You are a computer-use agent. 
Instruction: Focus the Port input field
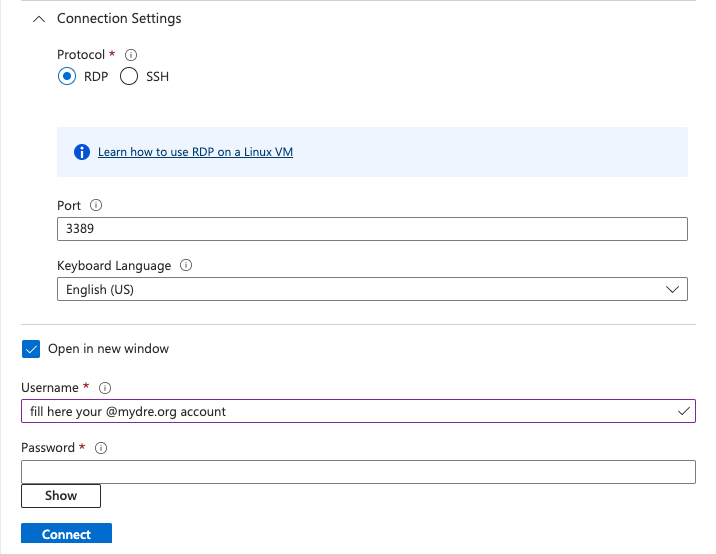[x=372, y=229]
